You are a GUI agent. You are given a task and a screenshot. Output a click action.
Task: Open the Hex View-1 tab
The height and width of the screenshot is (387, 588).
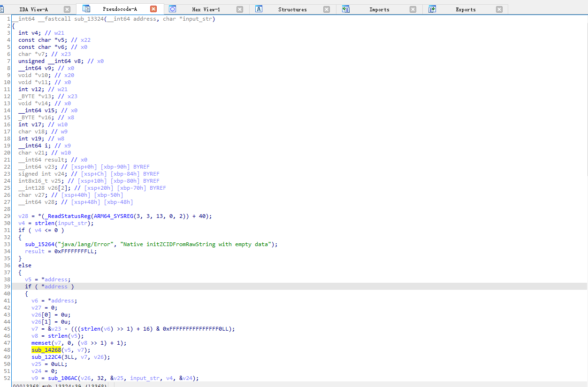click(206, 9)
